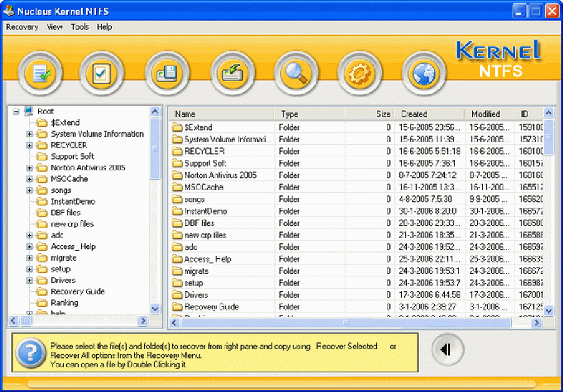The image size is (563, 392).
Task: Click created date 30-1-2006 8:20:0
Action: [428, 211]
